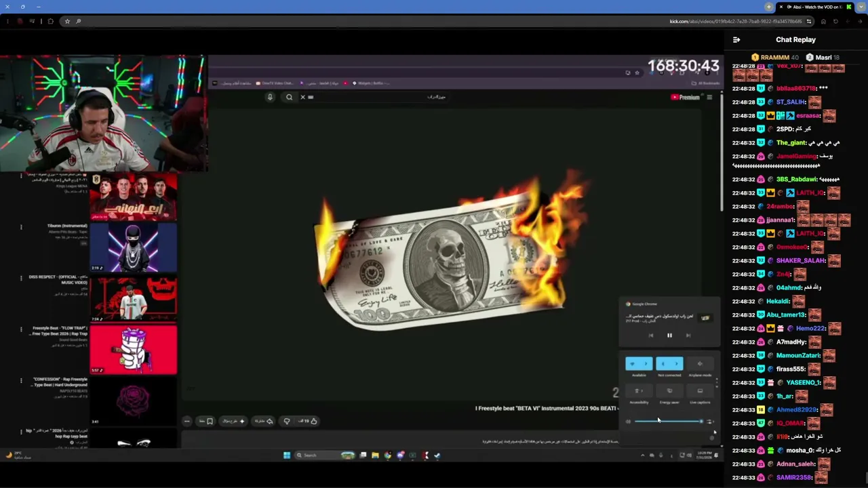Toggle Energy saver tile
Screen dimensions: 868x488
669,391
